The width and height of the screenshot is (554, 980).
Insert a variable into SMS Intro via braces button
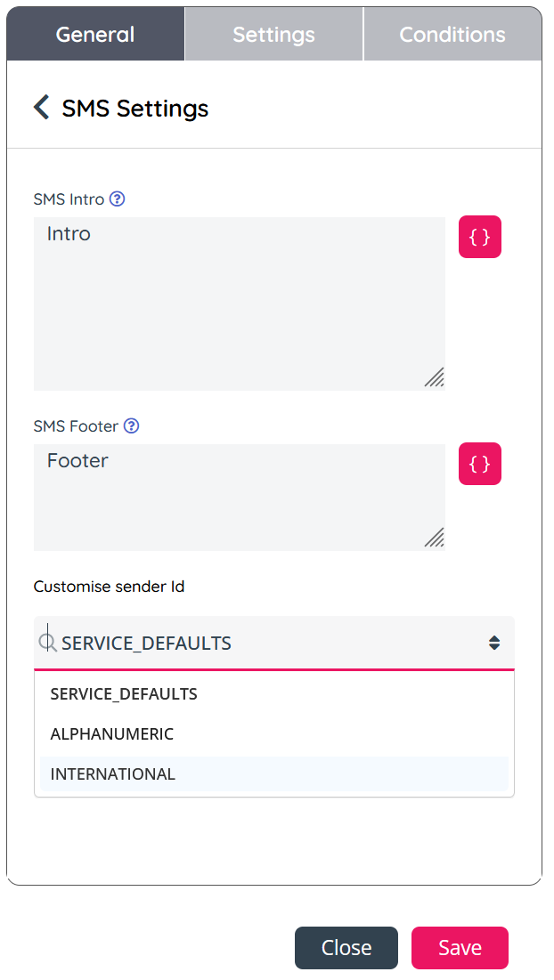tap(479, 237)
